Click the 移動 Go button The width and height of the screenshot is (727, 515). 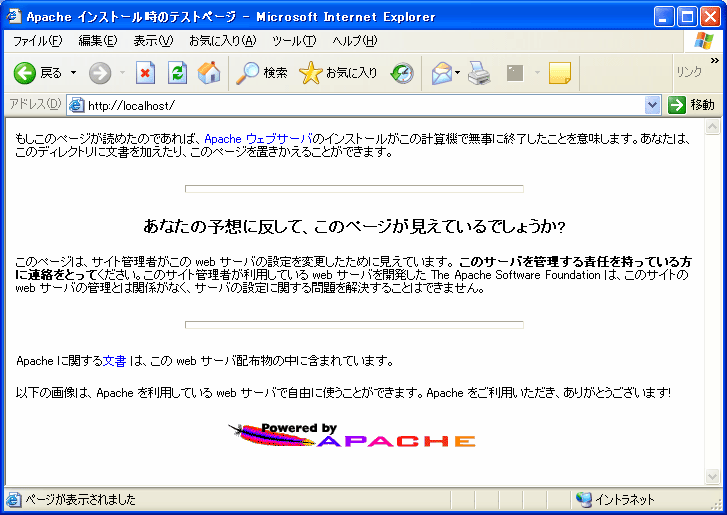(692, 105)
